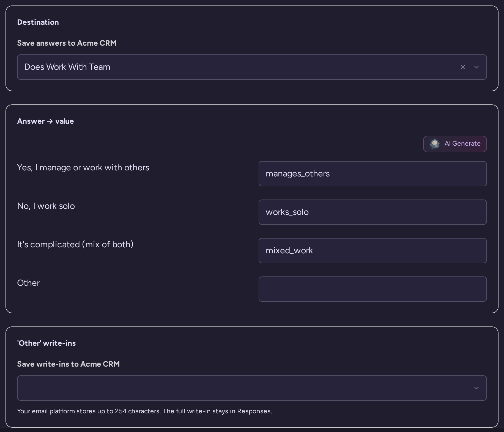Click the 254 characters helper text
The height and width of the screenshot is (432, 504).
[x=144, y=411]
